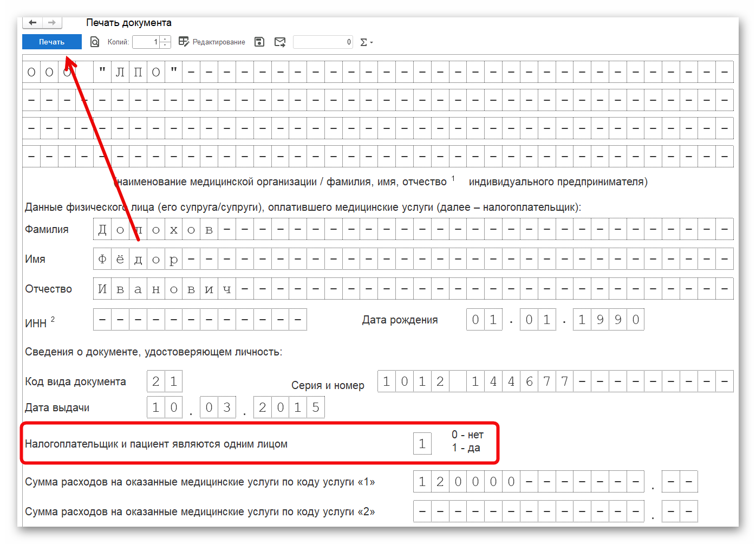Click the issue date year cells 2015
The image size is (756, 544).
click(289, 407)
